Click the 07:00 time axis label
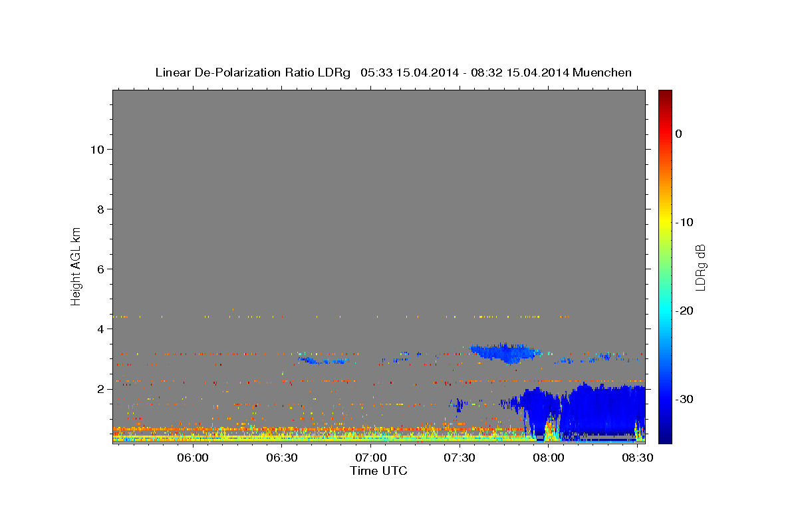Screen dimensions: 798x532 point(371,458)
